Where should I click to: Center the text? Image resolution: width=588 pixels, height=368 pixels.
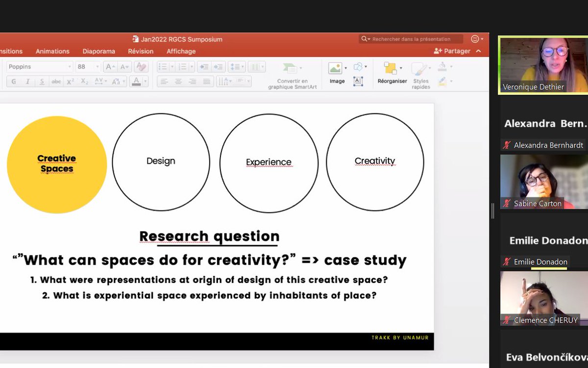178,82
